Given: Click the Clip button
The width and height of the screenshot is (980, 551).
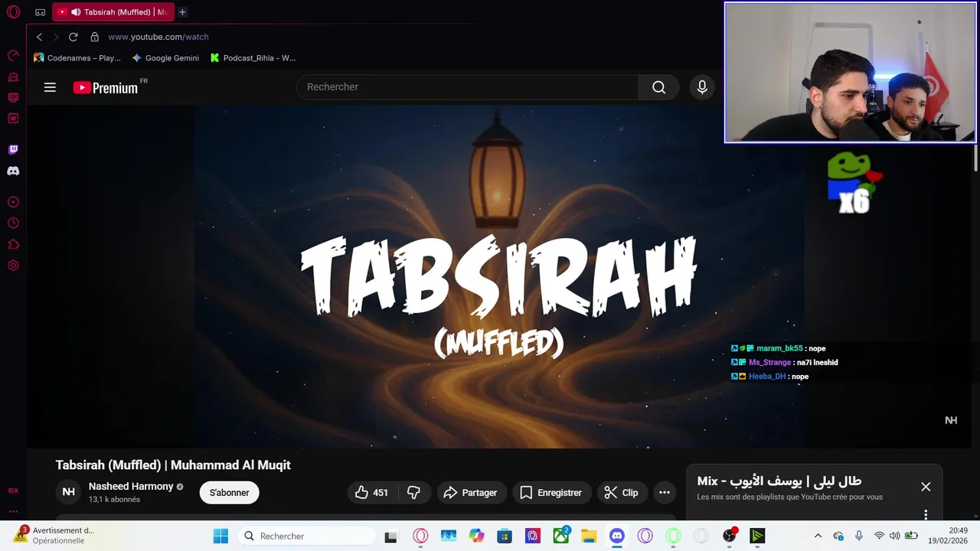Looking at the screenshot, I should click(x=622, y=493).
